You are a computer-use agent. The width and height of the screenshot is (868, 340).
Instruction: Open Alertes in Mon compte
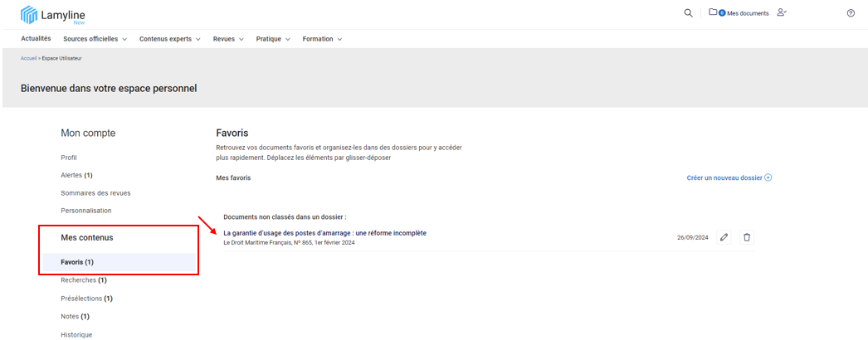point(76,175)
